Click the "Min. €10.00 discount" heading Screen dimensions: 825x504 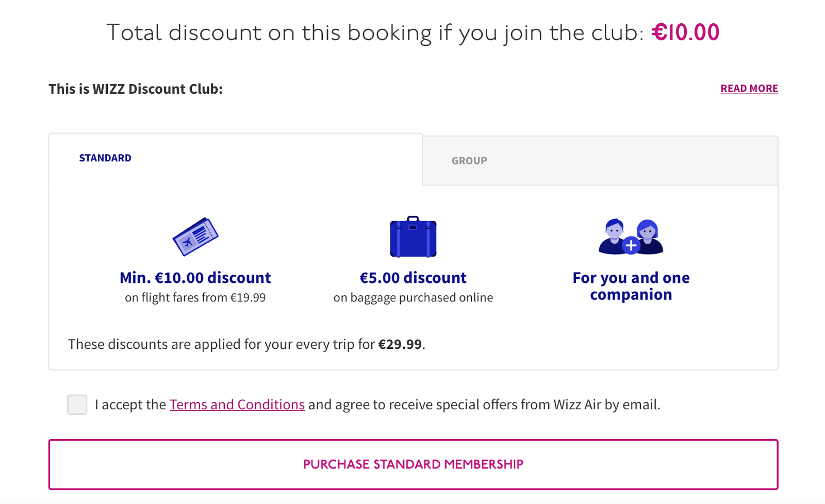coord(195,278)
